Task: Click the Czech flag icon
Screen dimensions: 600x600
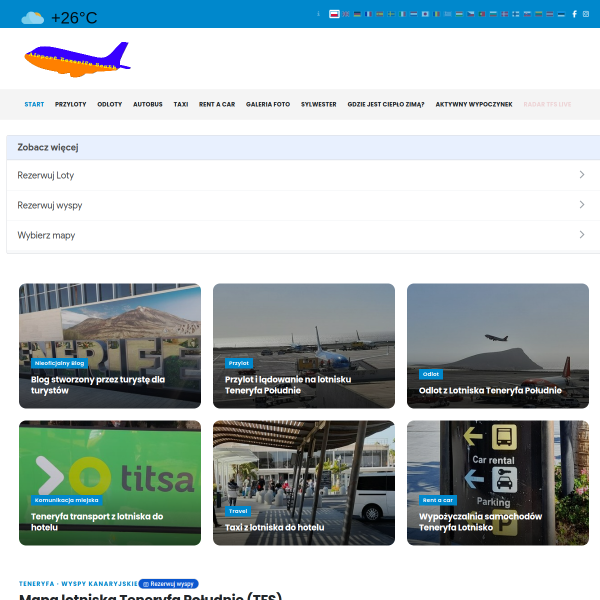Action: tap(471, 14)
